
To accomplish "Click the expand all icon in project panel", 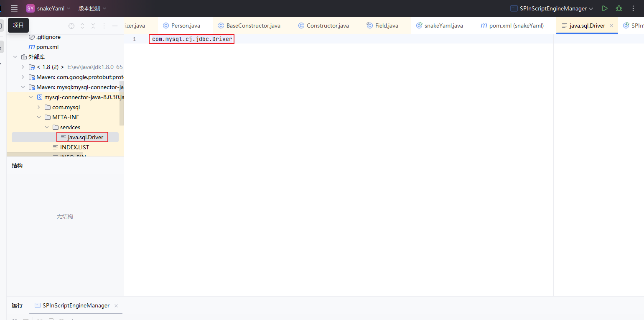I will [x=82, y=26].
